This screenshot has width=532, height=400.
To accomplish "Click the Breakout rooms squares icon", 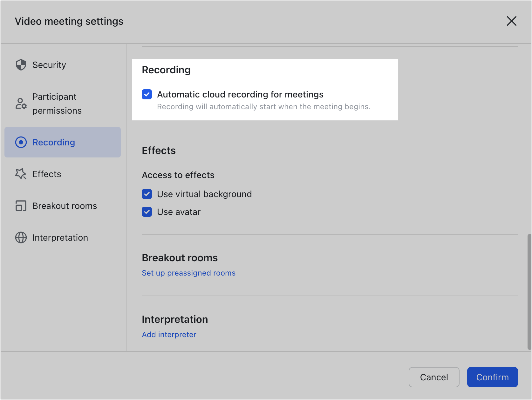I will [x=21, y=206].
